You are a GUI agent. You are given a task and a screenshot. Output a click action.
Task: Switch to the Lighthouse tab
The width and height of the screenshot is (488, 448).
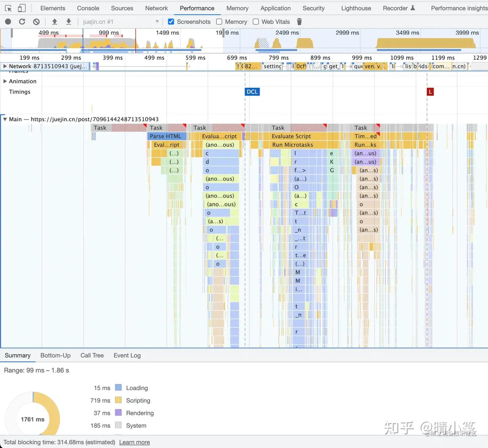(356, 8)
